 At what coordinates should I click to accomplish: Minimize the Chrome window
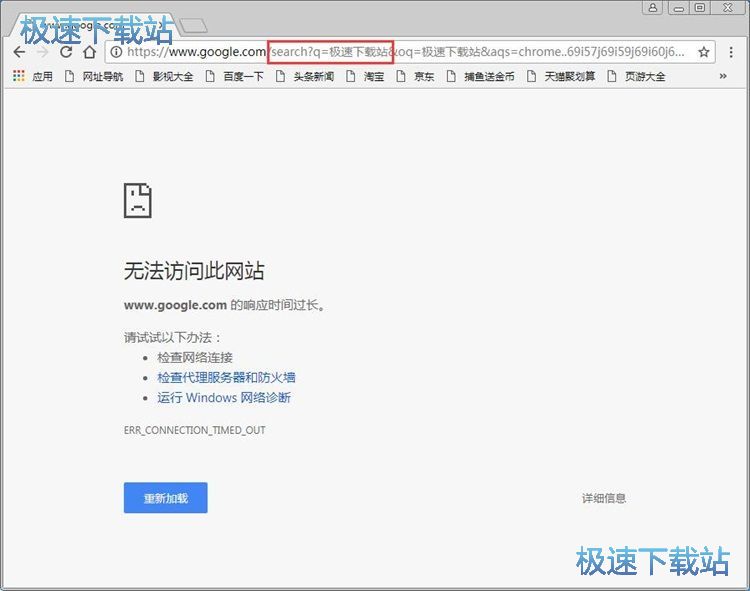click(x=678, y=7)
